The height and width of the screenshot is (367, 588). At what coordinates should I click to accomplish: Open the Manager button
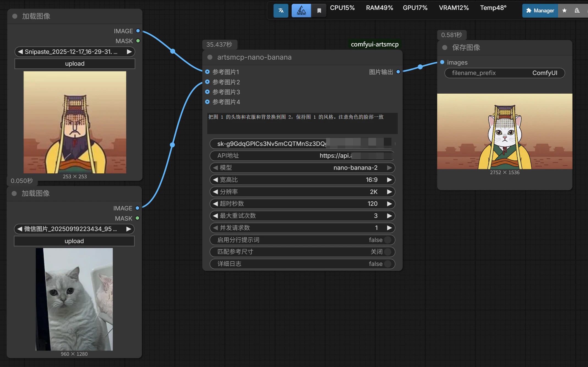click(x=540, y=11)
